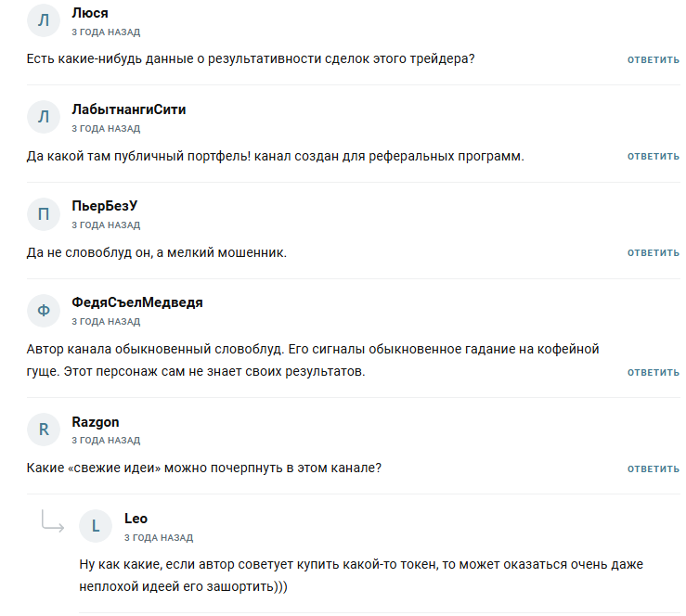Reply to ПьерБезУ's comment
The width and height of the screenshot is (686, 616).
(653, 252)
